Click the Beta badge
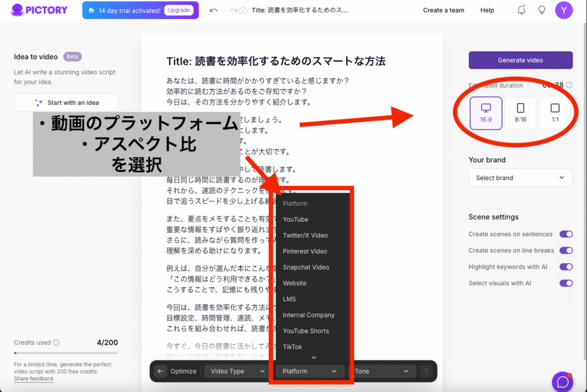Screen dimensions: 587x392 click(x=72, y=57)
